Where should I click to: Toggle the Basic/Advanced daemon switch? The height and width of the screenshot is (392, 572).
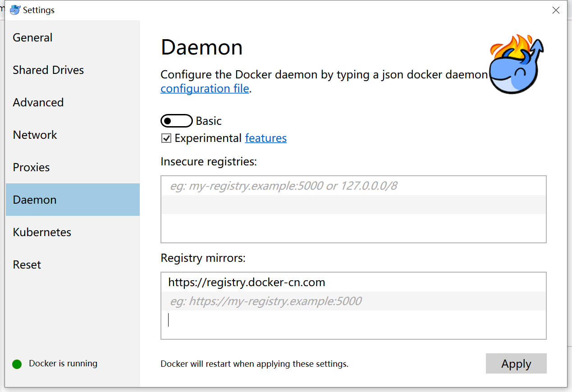(x=176, y=121)
